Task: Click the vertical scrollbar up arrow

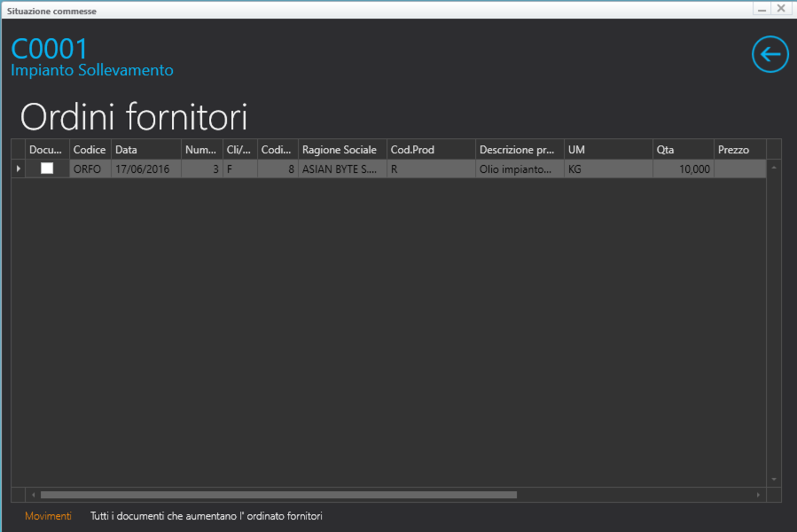Action: click(774, 167)
